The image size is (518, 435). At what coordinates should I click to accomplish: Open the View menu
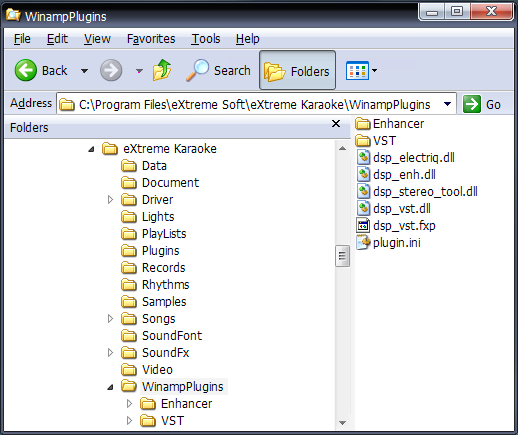(97, 39)
